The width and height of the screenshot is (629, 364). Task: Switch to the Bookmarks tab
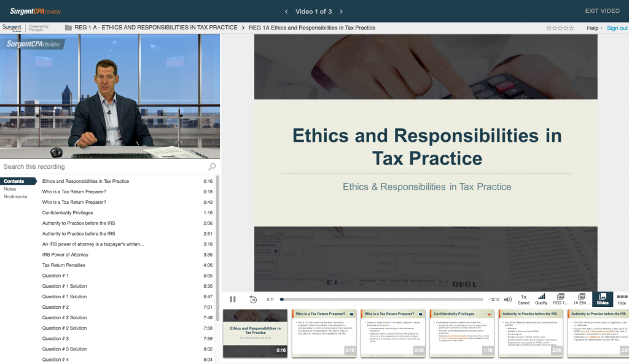click(15, 196)
